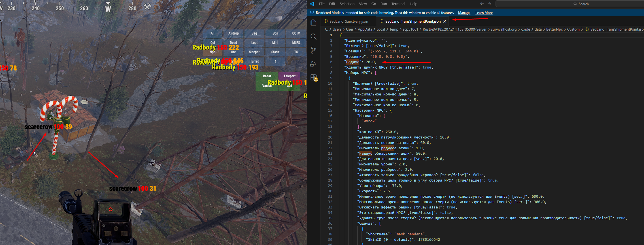Image resolution: width=644 pixels, height=245 pixels.
Task: Open the Search view in activity bar
Action: (313, 37)
